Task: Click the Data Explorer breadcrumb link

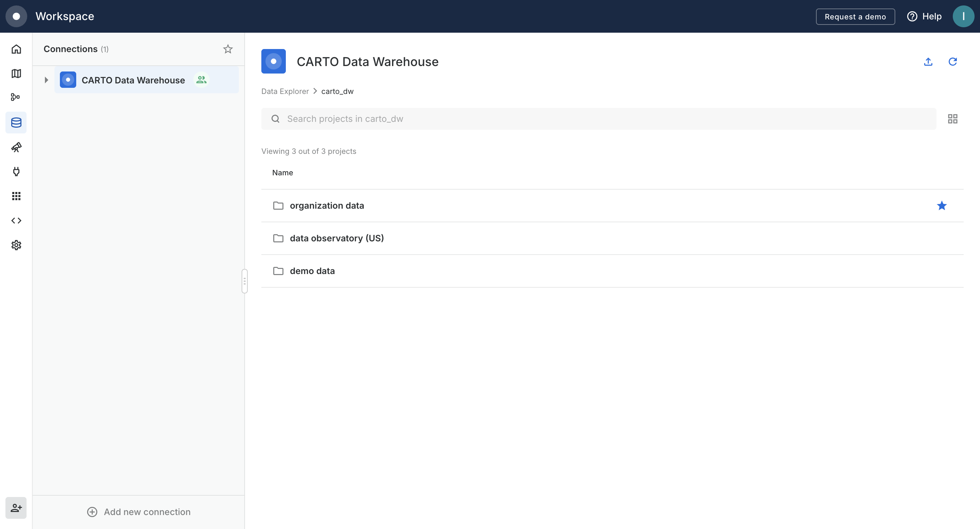Action: [285, 91]
